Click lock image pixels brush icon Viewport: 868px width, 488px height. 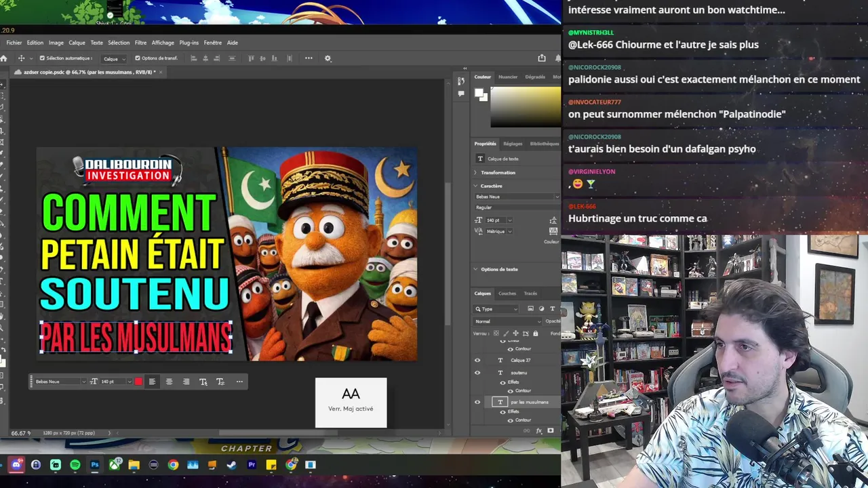pos(506,333)
